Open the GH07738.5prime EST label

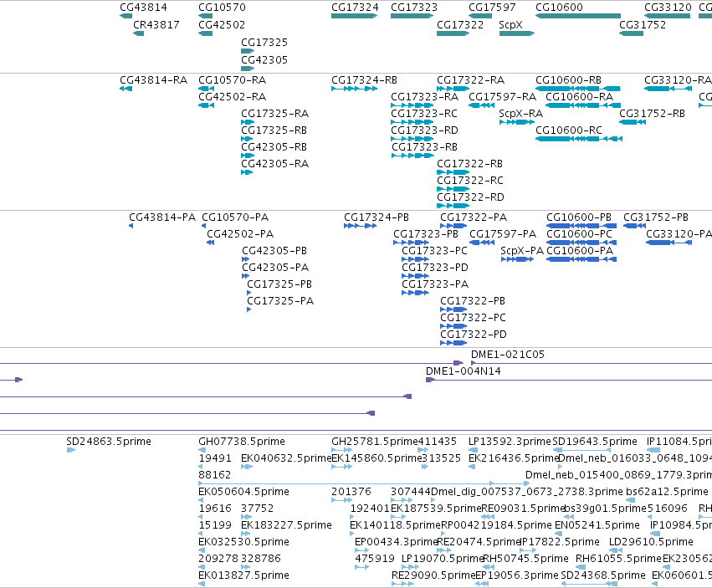[x=242, y=442]
